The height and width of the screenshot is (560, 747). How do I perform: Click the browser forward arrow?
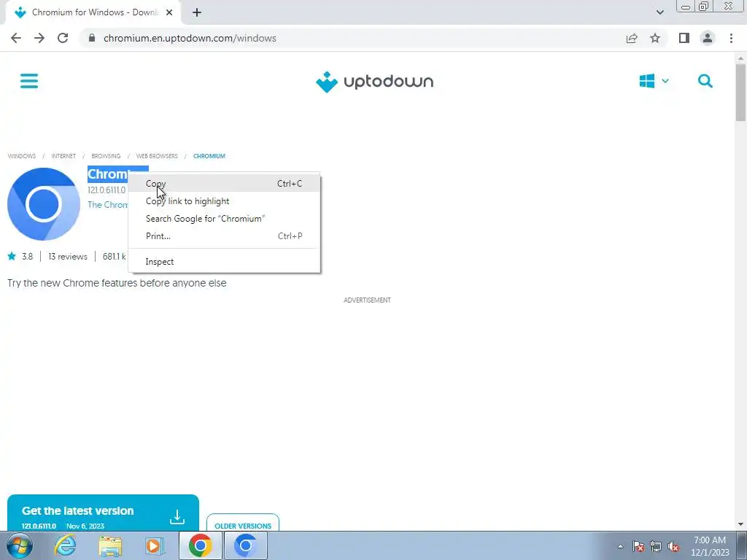[x=39, y=38]
